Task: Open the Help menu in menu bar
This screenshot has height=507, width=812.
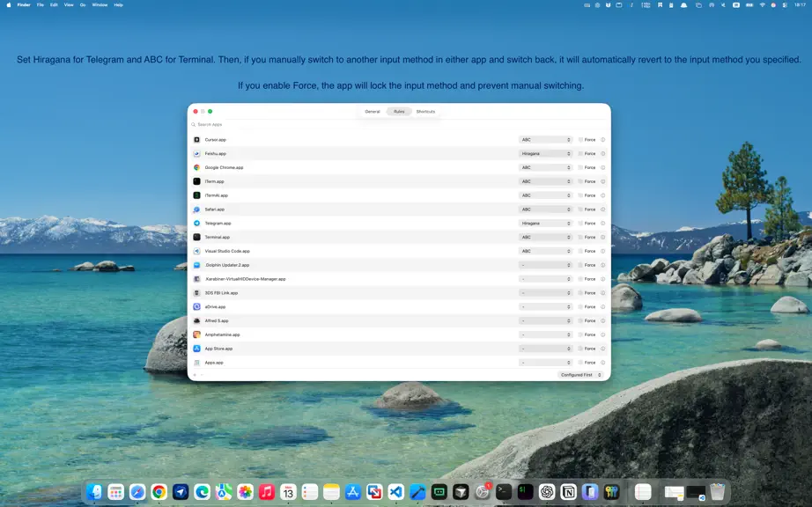Action: coord(119,4)
